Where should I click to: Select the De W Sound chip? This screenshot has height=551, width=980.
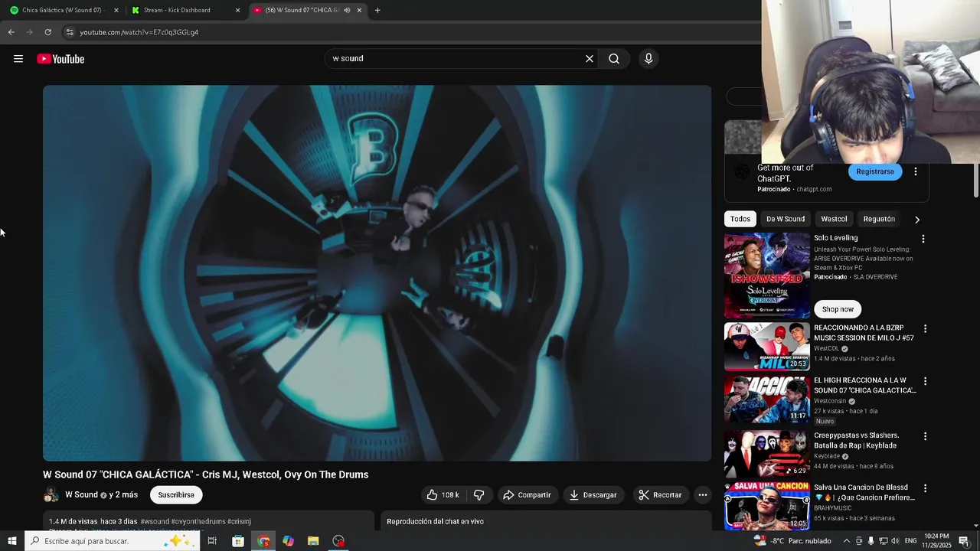[x=786, y=219]
